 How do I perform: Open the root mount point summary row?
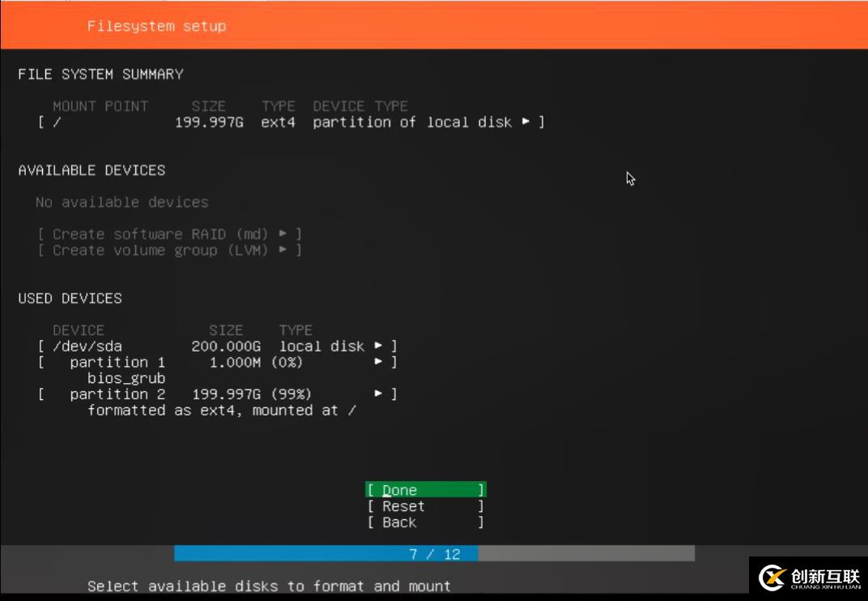tap(291, 121)
